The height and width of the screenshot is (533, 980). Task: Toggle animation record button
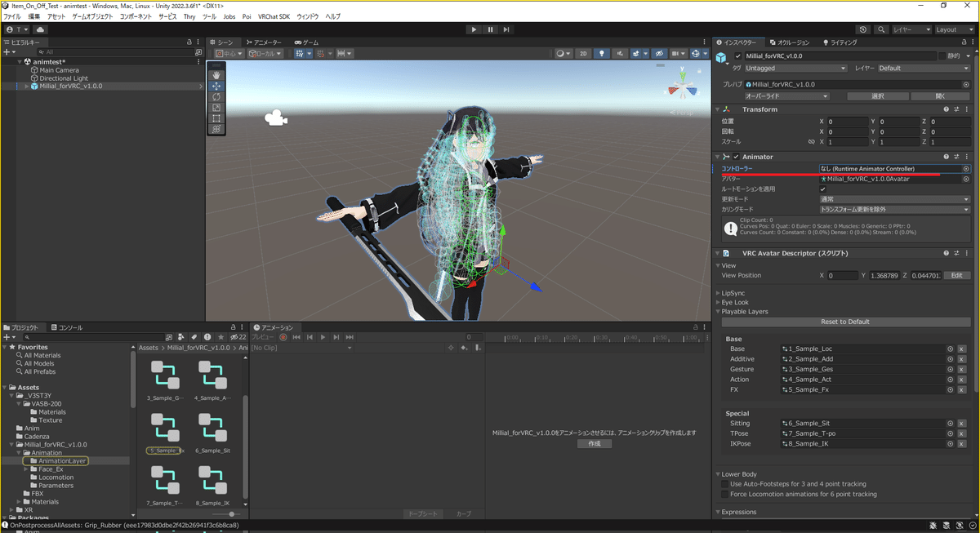point(283,337)
